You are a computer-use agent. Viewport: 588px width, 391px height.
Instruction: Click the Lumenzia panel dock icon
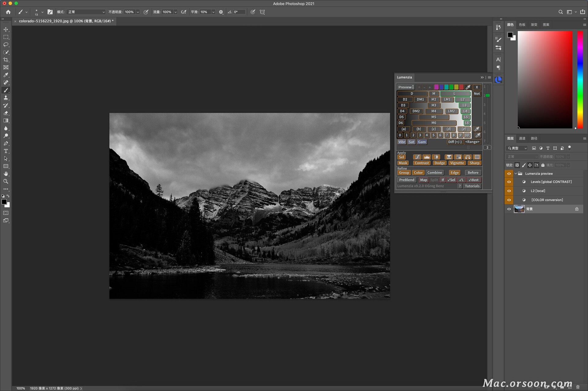coord(498,80)
